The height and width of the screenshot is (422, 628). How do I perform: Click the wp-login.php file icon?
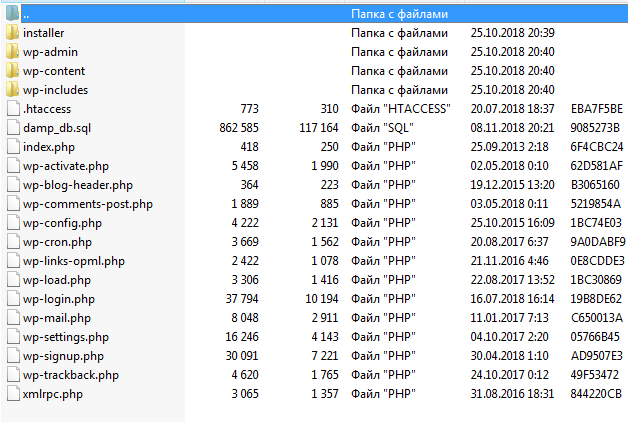[13, 299]
